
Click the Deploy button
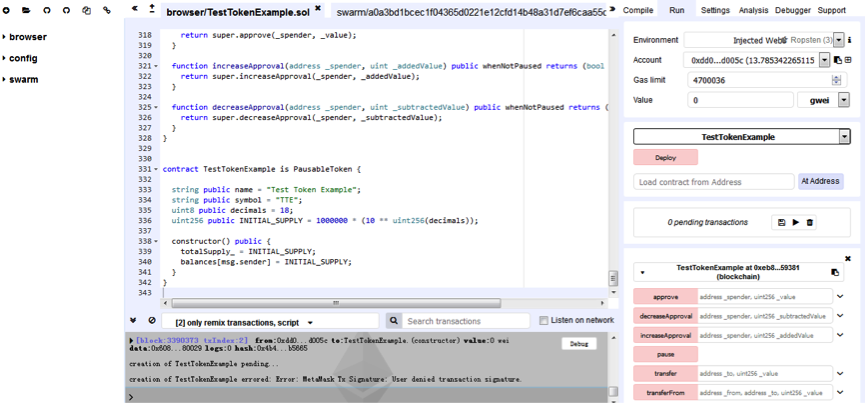click(x=666, y=157)
